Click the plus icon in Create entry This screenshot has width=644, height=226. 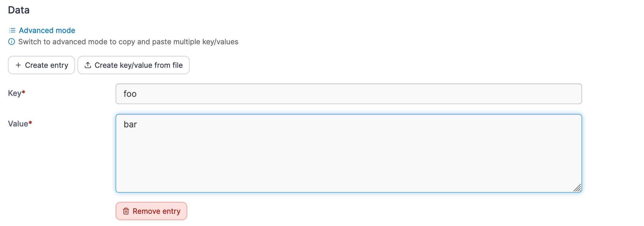coord(18,65)
